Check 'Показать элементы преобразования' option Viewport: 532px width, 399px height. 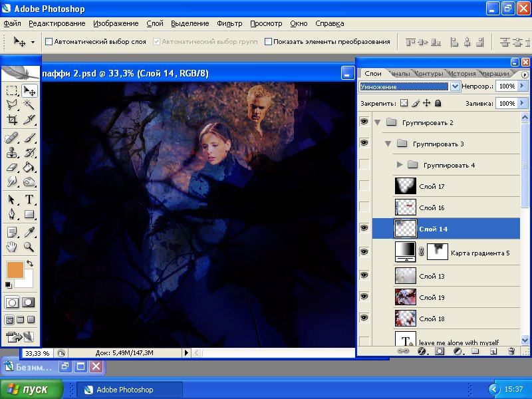pyautogui.click(x=269, y=41)
